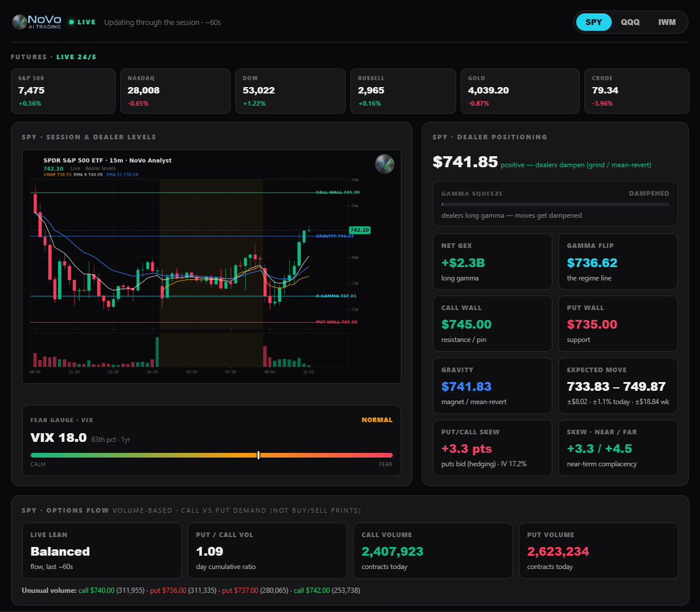Click the GRAVITY 741.83 chart line label
The image size is (700, 612).
[x=335, y=236]
